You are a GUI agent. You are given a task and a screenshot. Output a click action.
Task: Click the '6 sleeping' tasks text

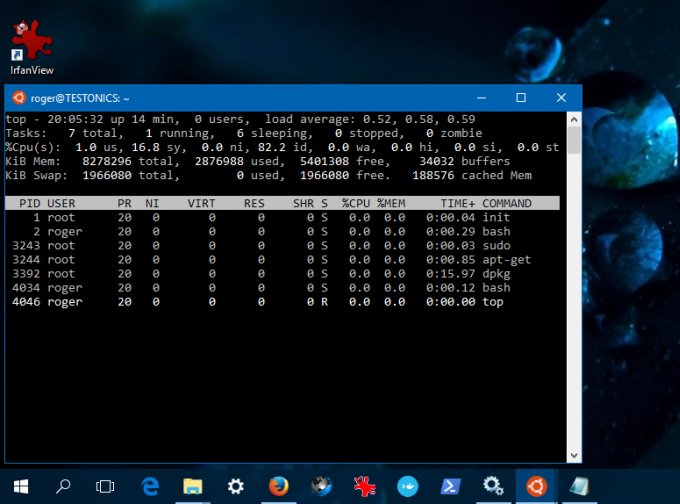275,133
